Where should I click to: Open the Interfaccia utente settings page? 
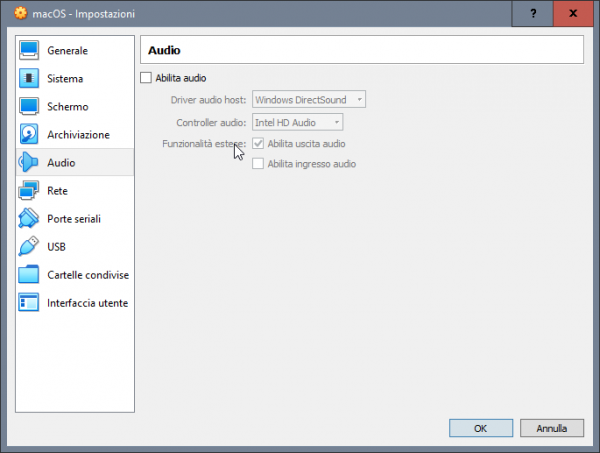(x=87, y=303)
